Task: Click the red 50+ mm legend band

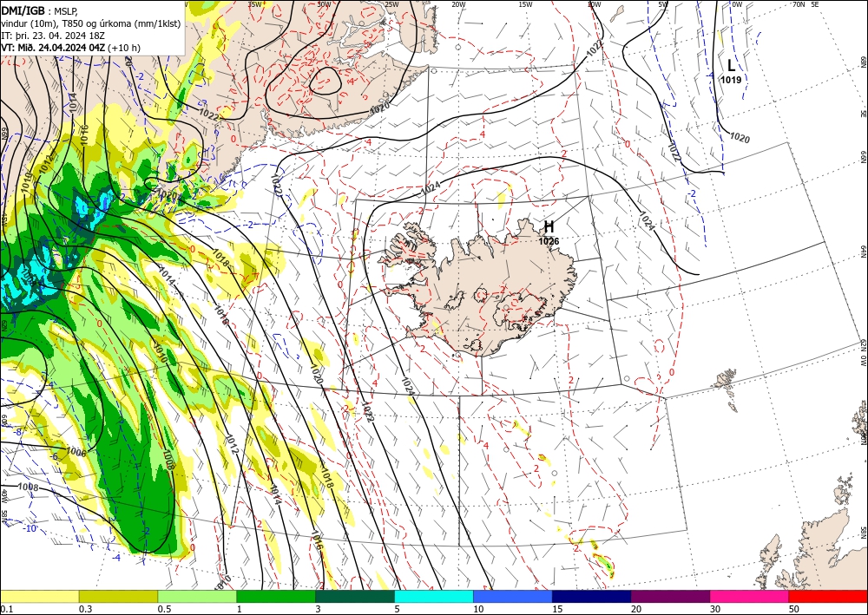Action: click(x=828, y=596)
